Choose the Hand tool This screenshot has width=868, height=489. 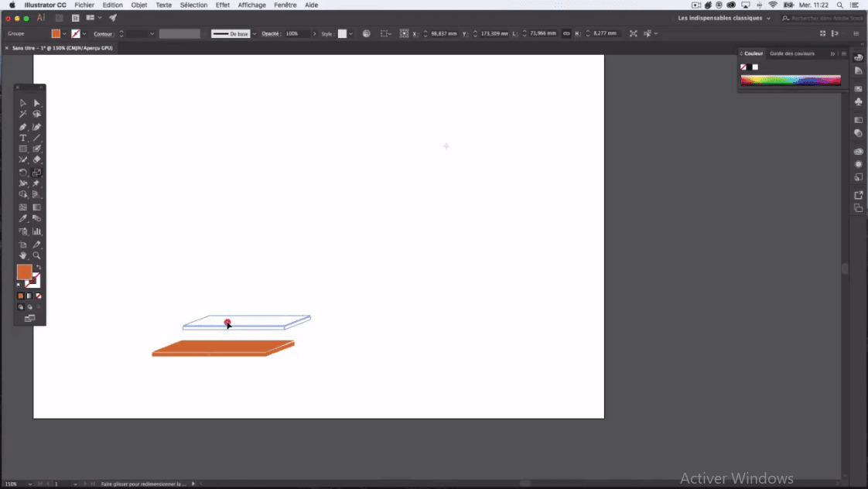point(22,255)
